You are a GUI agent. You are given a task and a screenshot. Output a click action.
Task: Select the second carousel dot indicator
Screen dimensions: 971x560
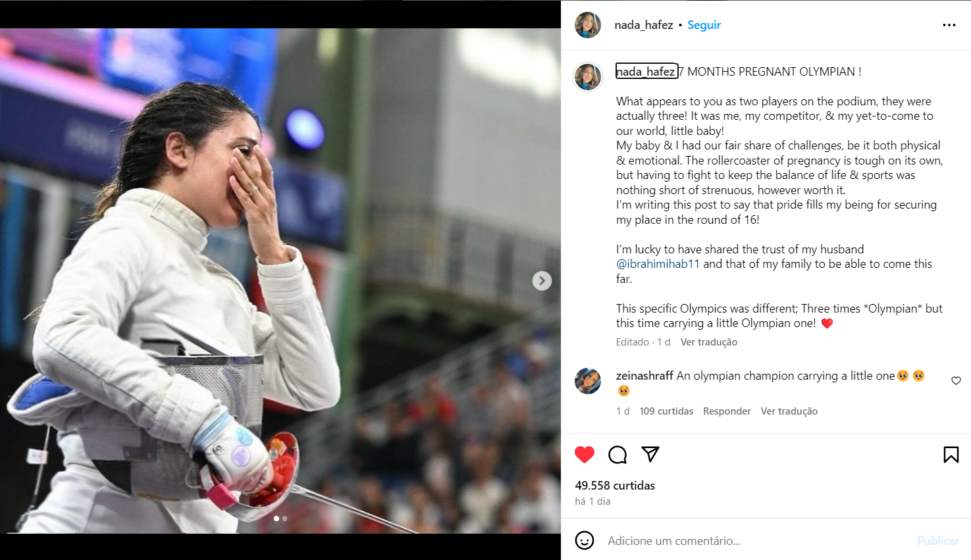[284, 519]
